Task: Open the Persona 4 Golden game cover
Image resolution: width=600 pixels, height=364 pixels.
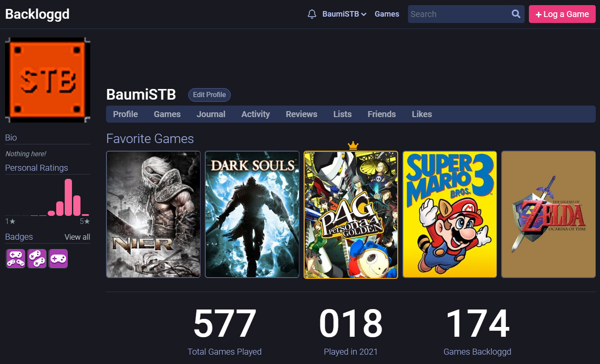Action: [x=351, y=215]
